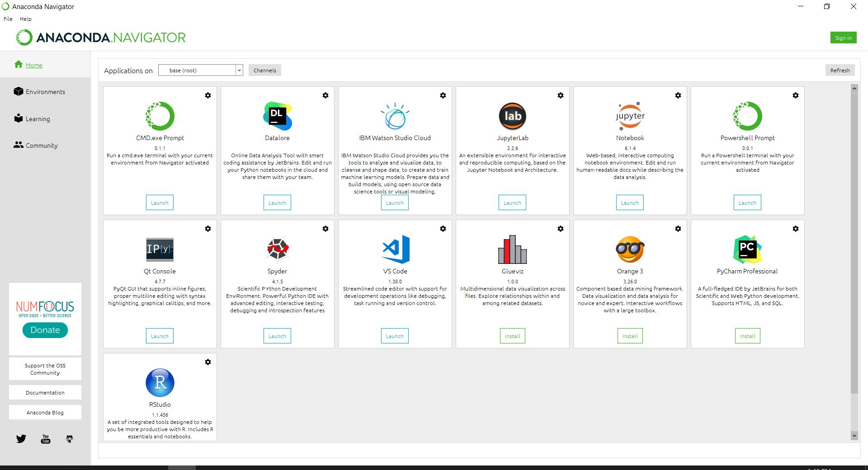Click the Spyder version text 4.1.5
Image resolution: width=868 pixels, height=470 pixels.
click(x=277, y=282)
